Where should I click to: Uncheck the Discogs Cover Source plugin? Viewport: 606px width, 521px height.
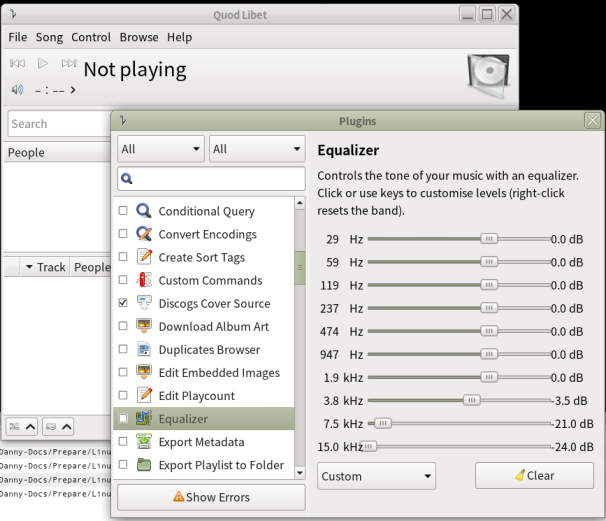[x=123, y=303]
